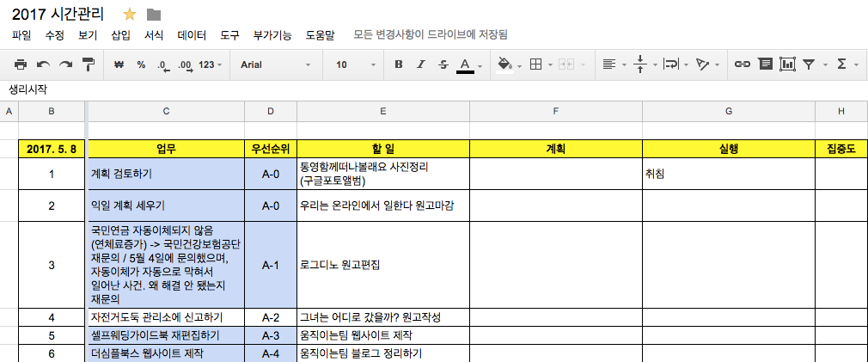Decrease decimal places
The image size is (868, 362).
tap(162, 65)
